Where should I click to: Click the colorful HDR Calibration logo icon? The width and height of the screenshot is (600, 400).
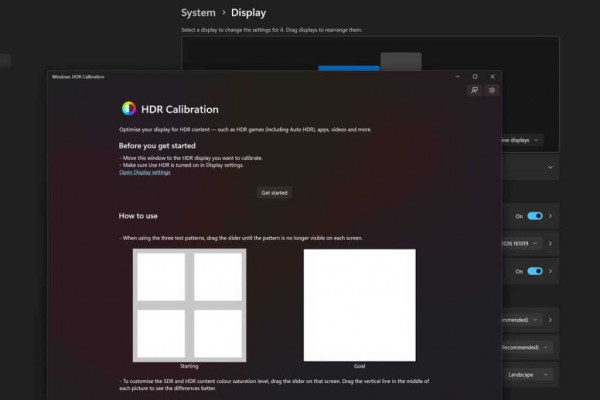click(x=129, y=109)
